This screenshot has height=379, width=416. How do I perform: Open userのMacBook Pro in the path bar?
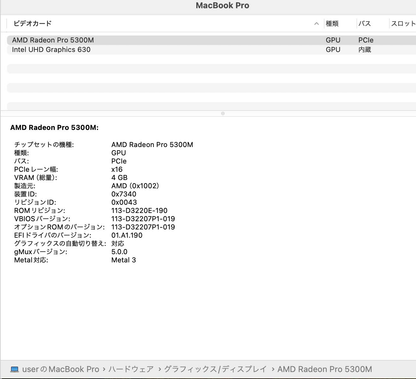[61, 369]
